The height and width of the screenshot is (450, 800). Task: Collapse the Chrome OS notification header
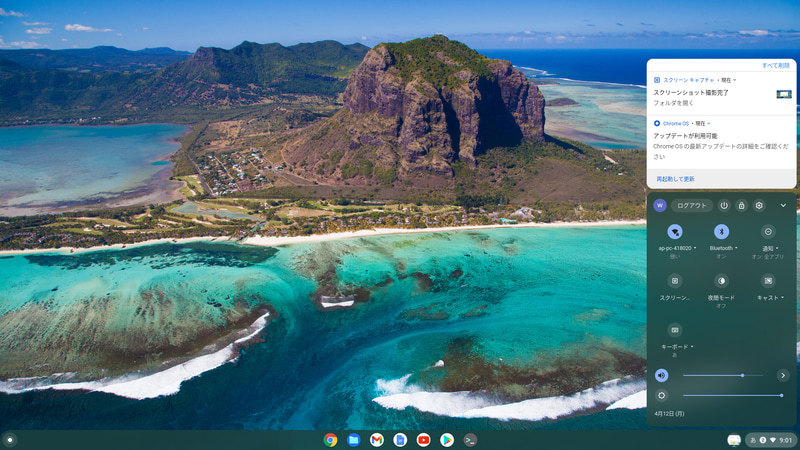coord(681,123)
